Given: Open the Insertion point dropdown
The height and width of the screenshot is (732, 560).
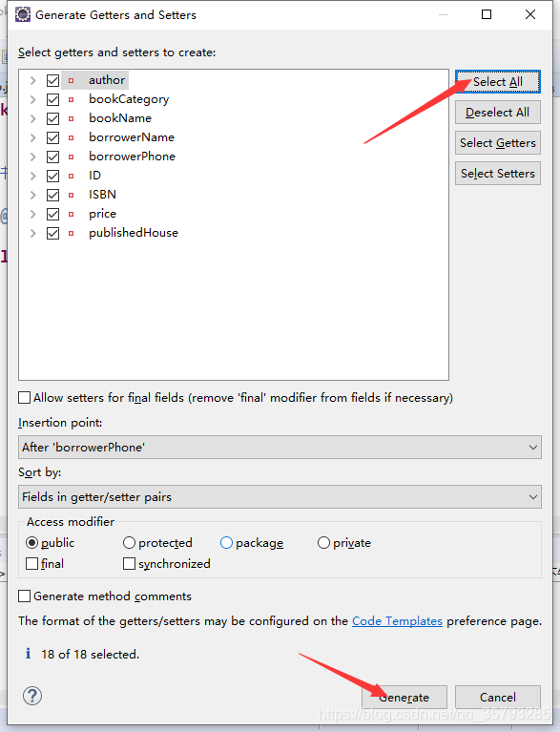Looking at the screenshot, I should (x=280, y=448).
